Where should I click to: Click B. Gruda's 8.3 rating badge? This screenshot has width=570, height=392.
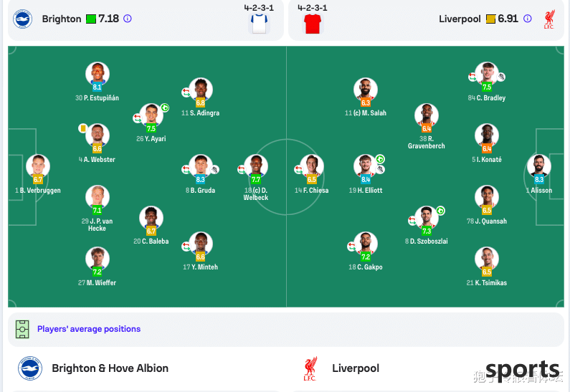[x=200, y=179]
